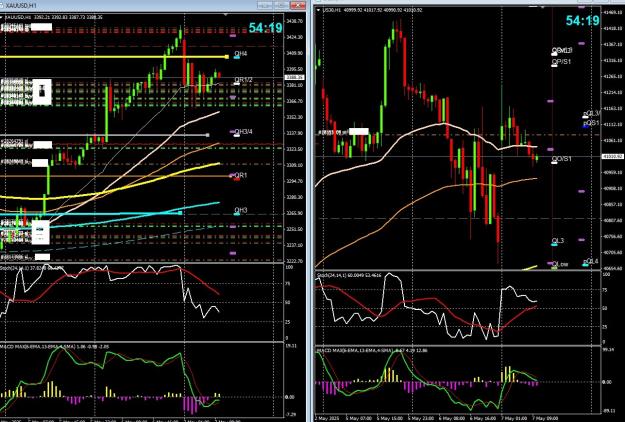This screenshot has height=422, width=625.
Task: Click the pQS1 level label on US30
Action: click(591, 123)
